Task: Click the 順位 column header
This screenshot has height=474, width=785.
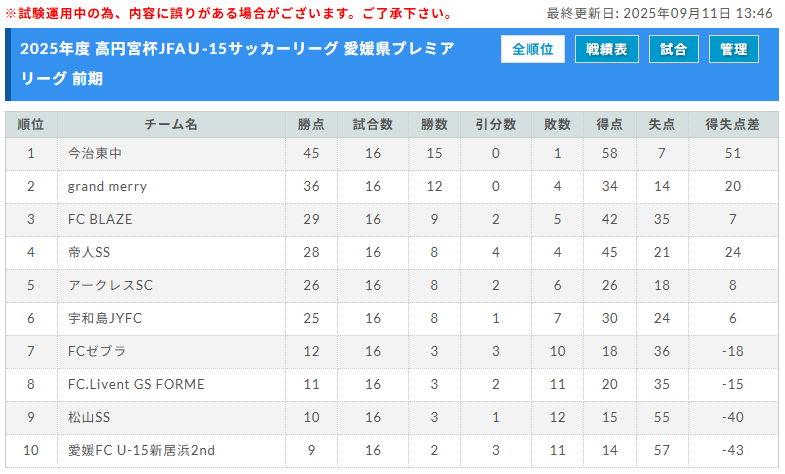Action: pyautogui.click(x=31, y=125)
